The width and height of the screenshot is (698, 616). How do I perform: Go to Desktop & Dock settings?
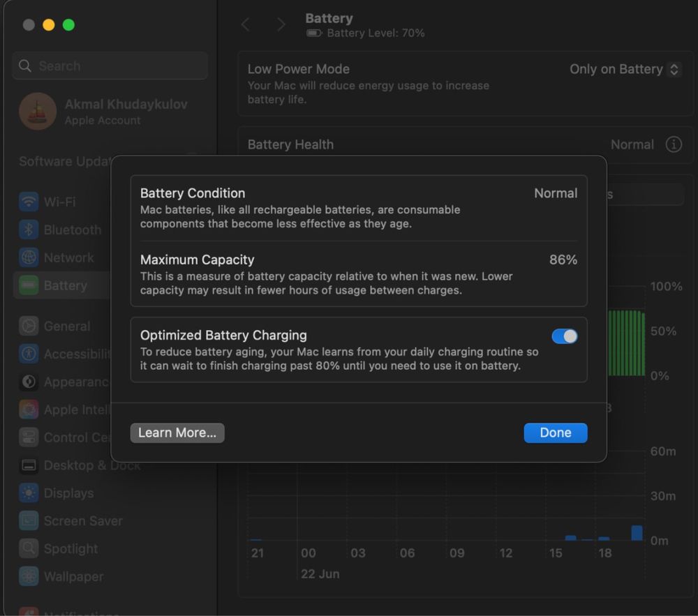click(x=80, y=465)
